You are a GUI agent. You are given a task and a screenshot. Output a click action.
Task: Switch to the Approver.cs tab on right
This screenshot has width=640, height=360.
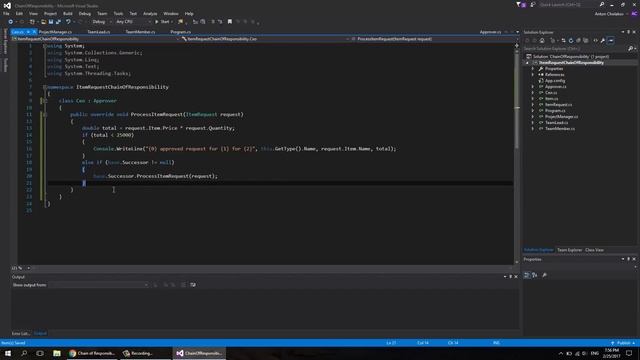[490, 32]
